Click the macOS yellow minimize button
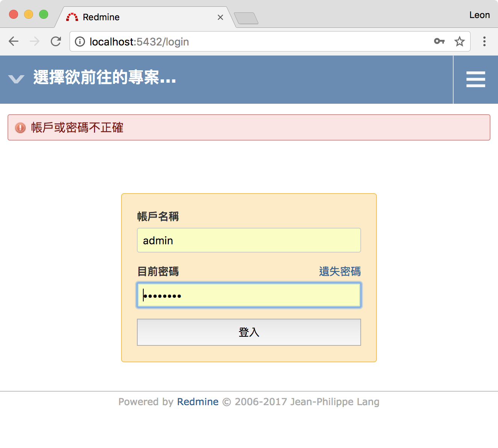 point(29,14)
